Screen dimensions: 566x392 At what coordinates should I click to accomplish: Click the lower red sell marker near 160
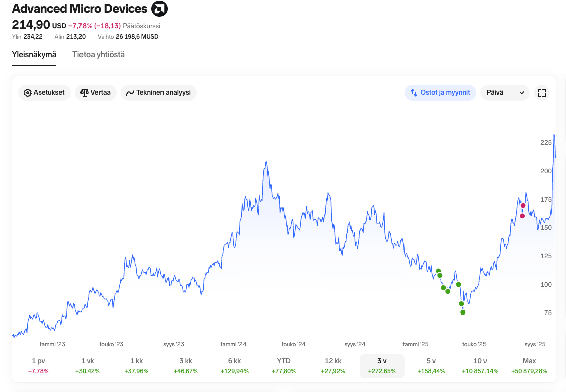click(x=522, y=216)
